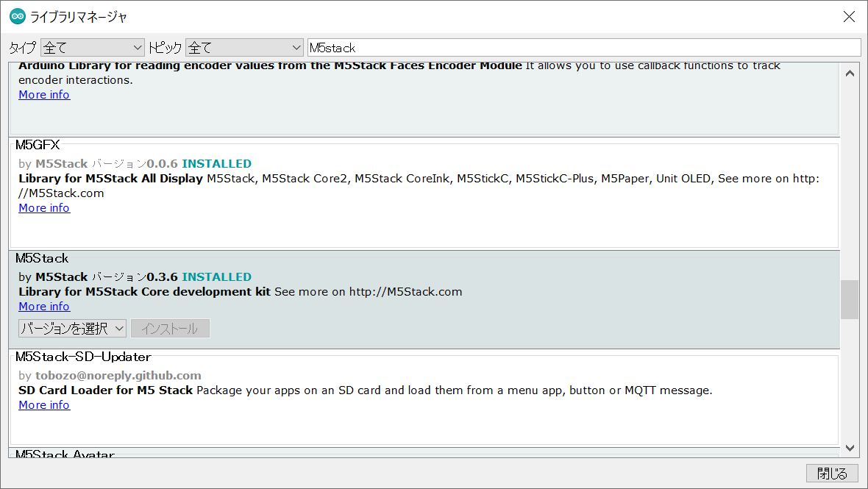The height and width of the screenshot is (489, 868).
Task: Click 'SD Card Loader for M5 Stack' description
Action: [x=106, y=390]
